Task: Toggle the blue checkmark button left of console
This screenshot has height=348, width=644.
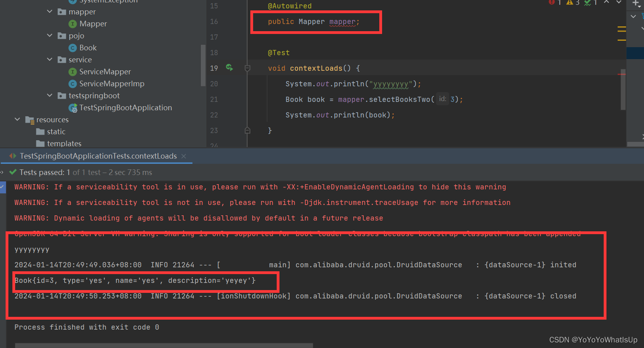Action: [x=3, y=187]
